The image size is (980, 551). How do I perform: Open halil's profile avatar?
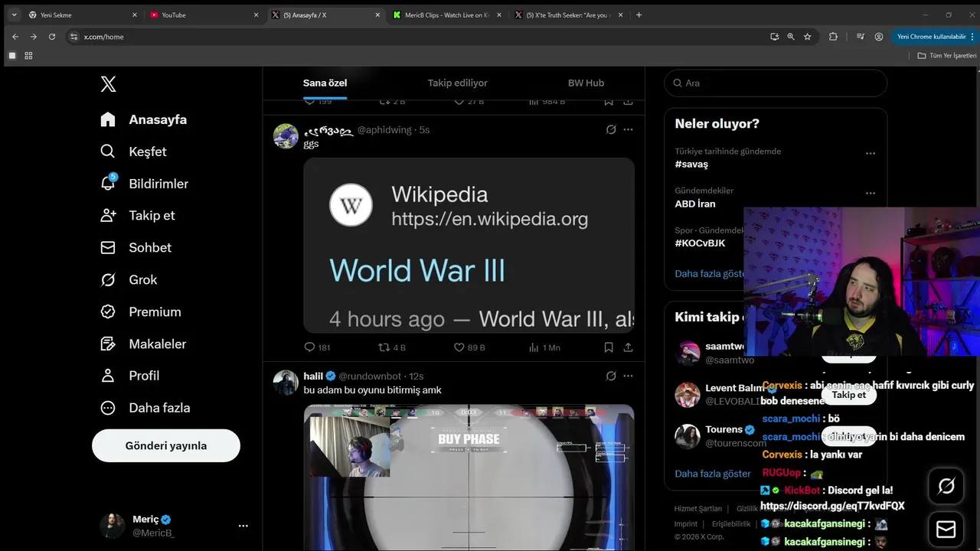point(286,383)
